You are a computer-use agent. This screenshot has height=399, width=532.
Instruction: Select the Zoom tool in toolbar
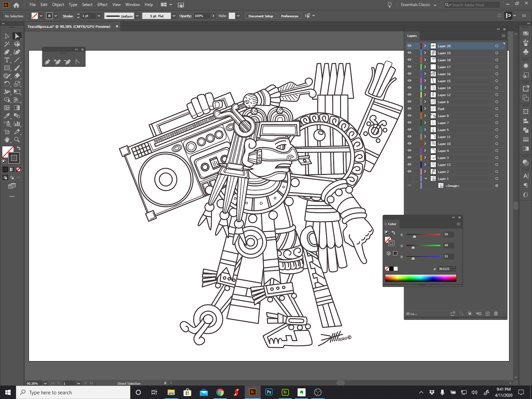(x=17, y=140)
